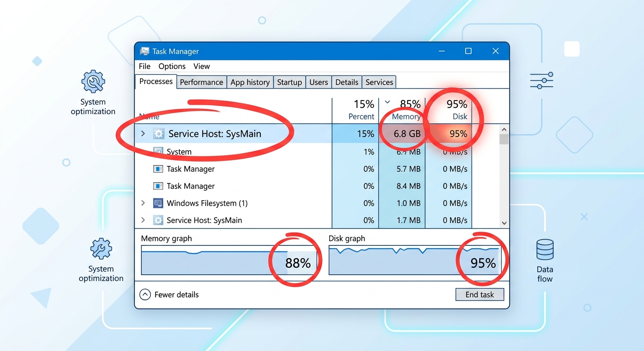The image size is (644, 351).
Task: Click the upper System optimization gear icon
Action: (93, 82)
